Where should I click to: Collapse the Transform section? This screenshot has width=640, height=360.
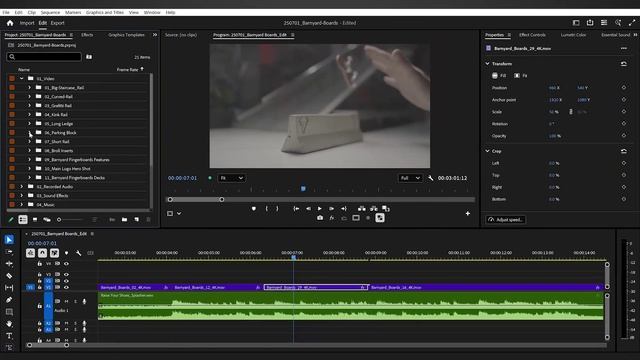[487, 64]
